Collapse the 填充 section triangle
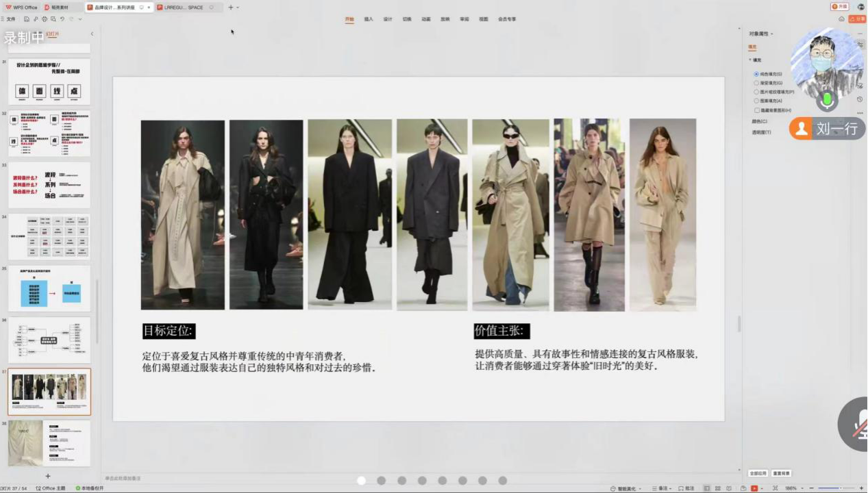The width and height of the screenshot is (868, 493). point(749,60)
